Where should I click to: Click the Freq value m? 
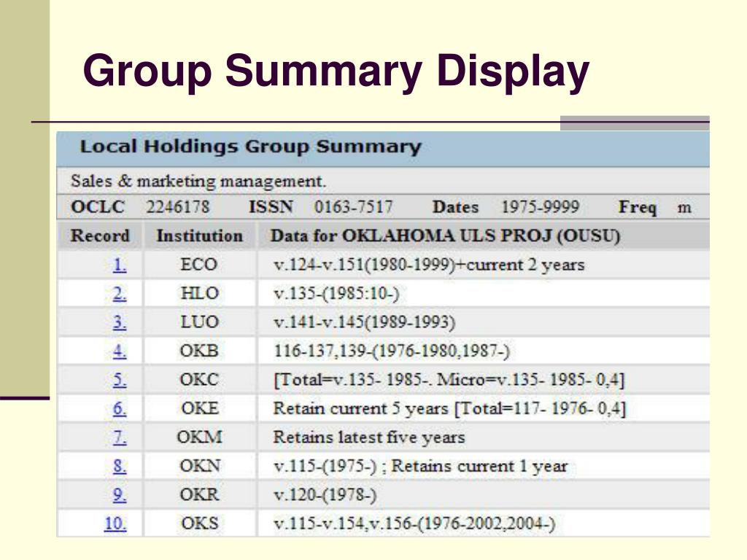point(684,208)
